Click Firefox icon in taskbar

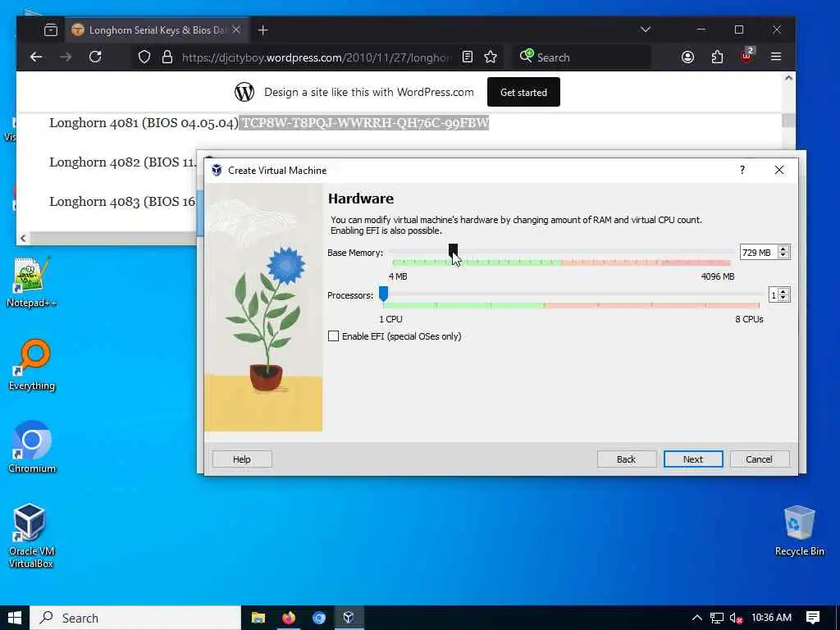pos(289,618)
